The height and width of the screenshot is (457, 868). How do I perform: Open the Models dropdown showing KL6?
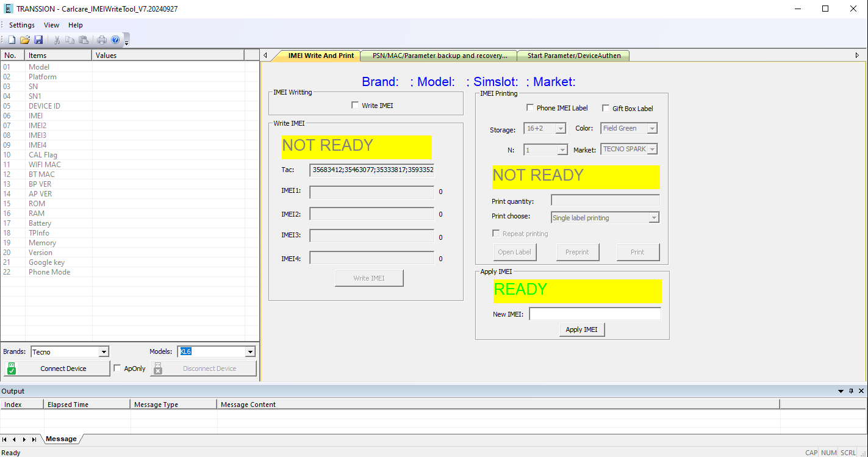tap(249, 352)
